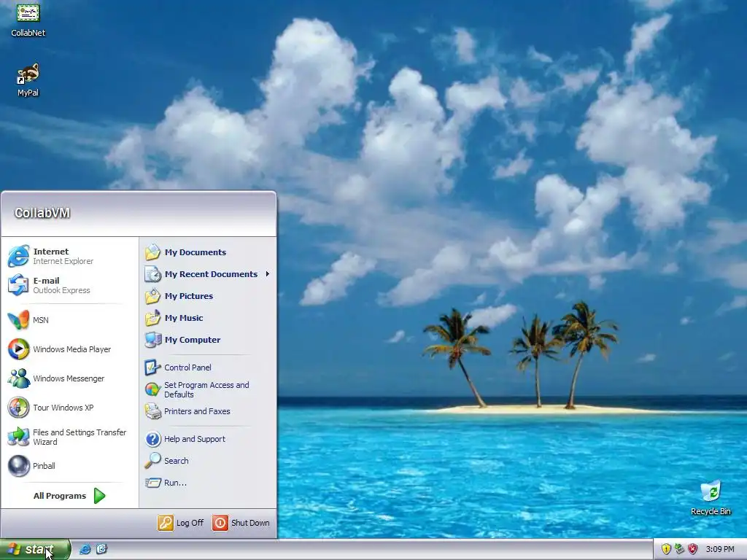The height and width of the screenshot is (560, 747).
Task: Expand the All Programs list
Action: click(x=69, y=496)
